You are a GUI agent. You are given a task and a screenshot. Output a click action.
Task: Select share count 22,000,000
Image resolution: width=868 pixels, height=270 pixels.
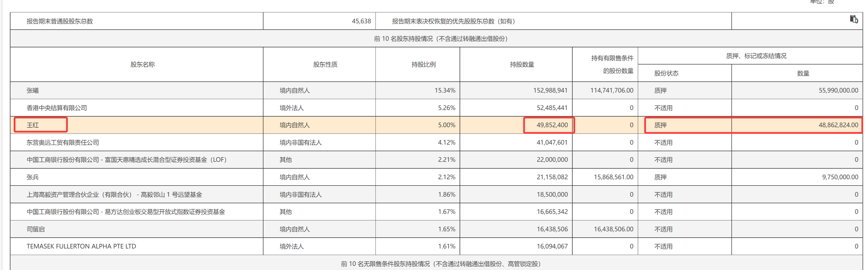(552, 160)
